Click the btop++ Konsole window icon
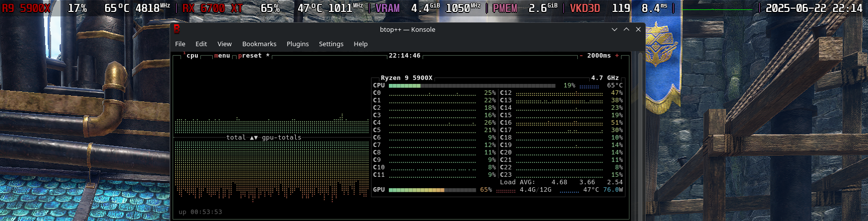The height and width of the screenshot is (221, 868). coord(177,29)
